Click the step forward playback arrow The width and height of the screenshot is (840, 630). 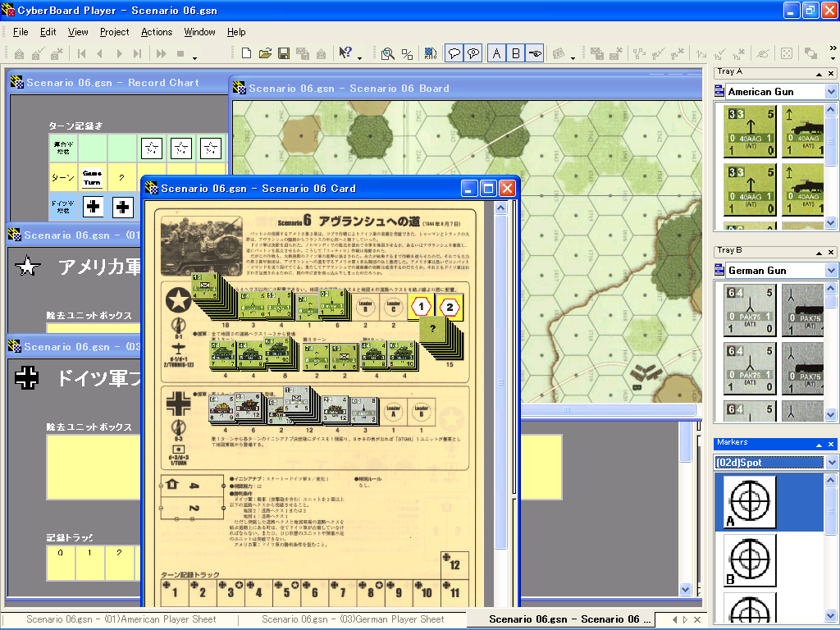point(119,53)
